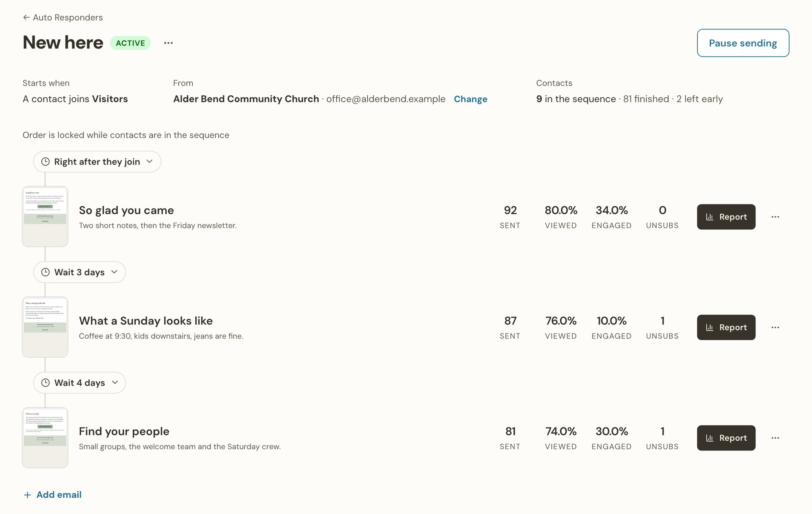
Task: Go back to Auto Responders
Action: click(63, 18)
